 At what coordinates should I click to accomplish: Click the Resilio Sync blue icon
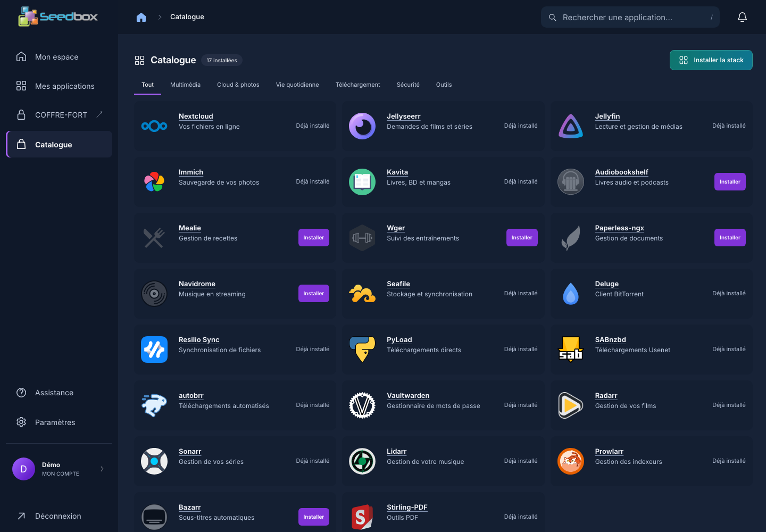(x=154, y=350)
